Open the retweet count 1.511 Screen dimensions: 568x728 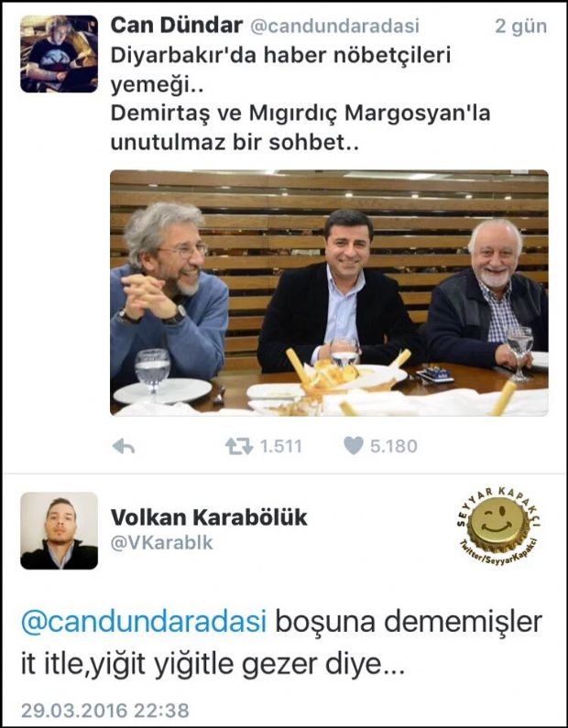tap(281, 447)
